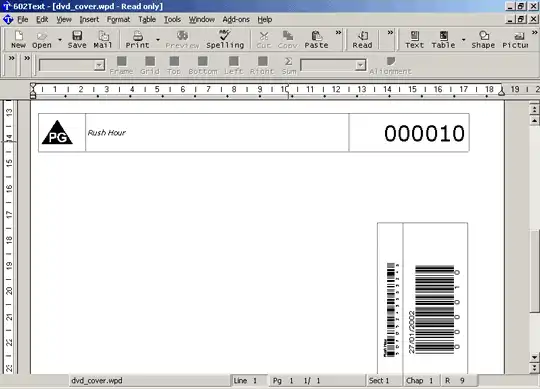Click the Table insert toolbar icon
The image size is (540, 389).
click(443, 39)
